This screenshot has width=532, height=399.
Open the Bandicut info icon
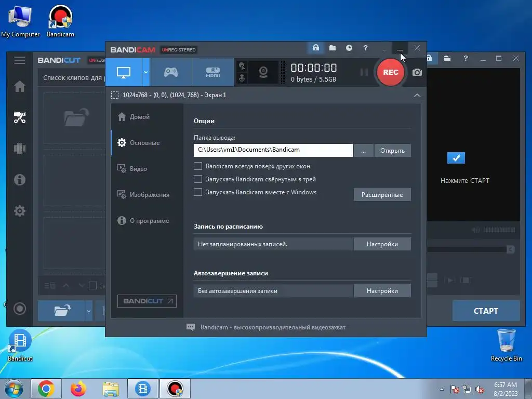[20, 179]
